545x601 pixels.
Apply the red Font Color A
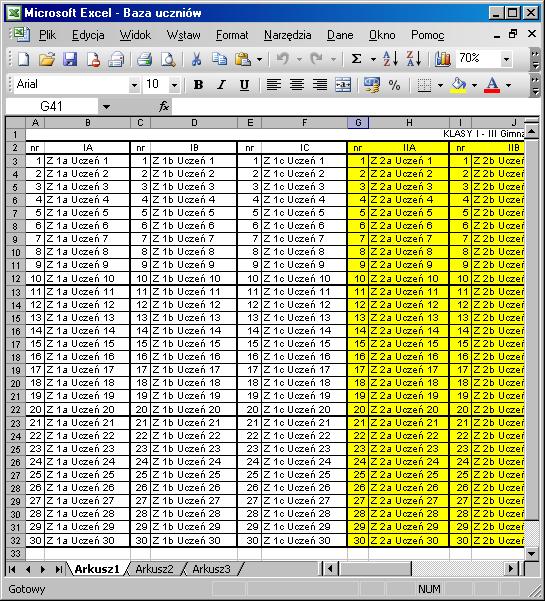pos(492,85)
